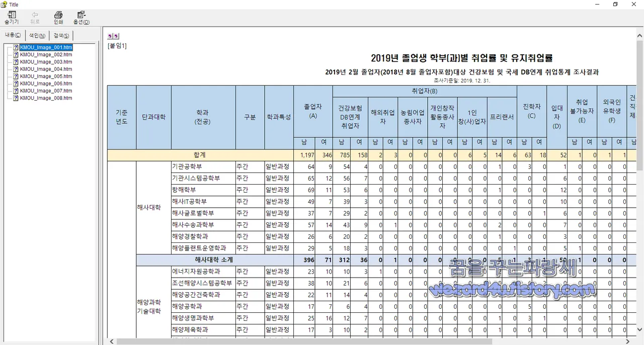
Task: Click the page icon beside KMOU_Image_002.htm
Action: 16,54
